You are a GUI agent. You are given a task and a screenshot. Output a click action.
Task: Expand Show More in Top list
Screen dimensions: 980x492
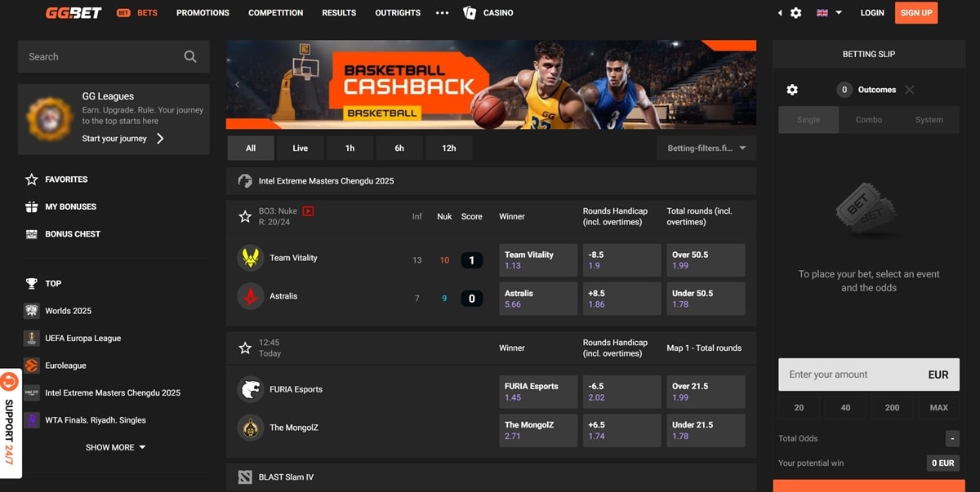[x=115, y=448]
